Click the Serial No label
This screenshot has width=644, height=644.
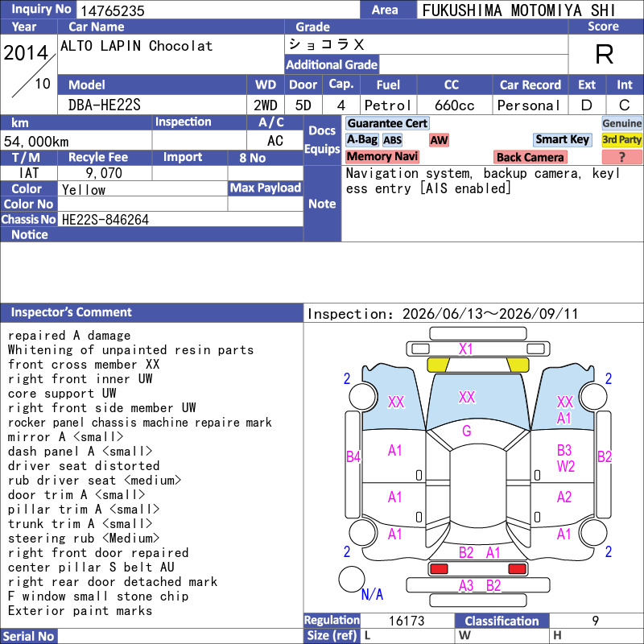[29, 636]
